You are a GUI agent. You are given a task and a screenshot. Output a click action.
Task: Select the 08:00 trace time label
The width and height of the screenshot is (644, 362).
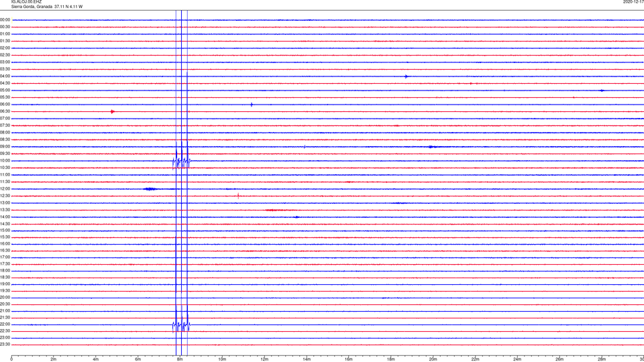[5, 133]
